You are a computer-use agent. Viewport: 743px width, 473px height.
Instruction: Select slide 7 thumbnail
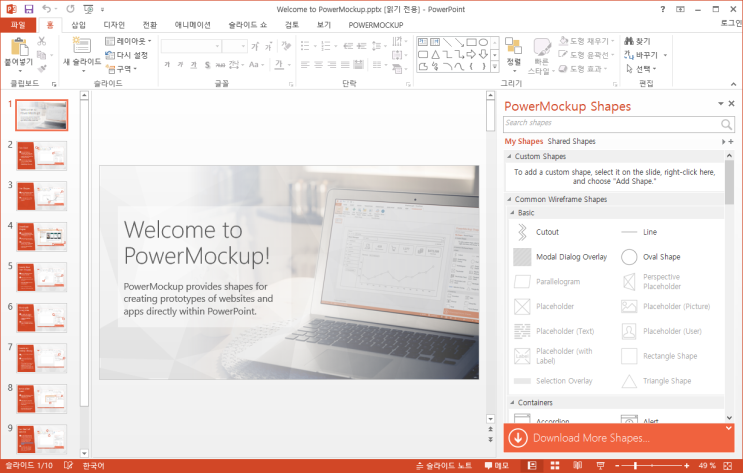click(42, 358)
